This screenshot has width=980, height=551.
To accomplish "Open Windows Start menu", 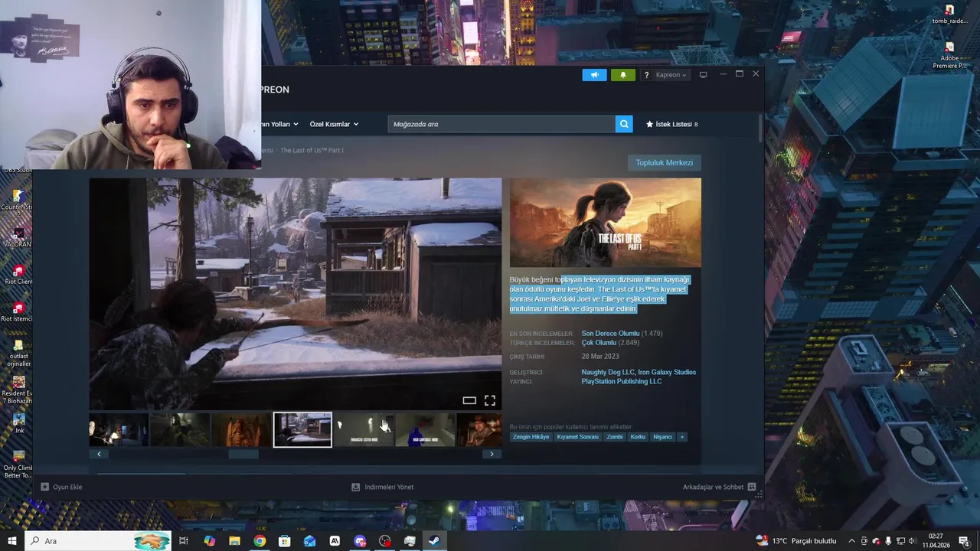I will point(11,541).
